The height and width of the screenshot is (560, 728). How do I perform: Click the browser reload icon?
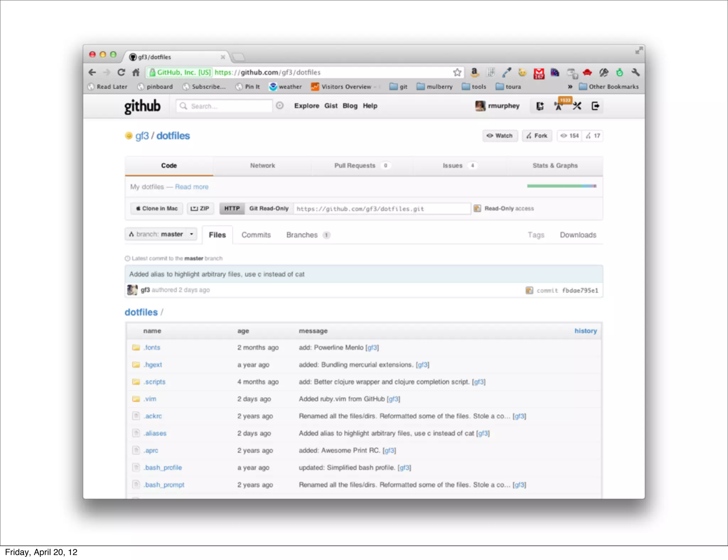(121, 72)
